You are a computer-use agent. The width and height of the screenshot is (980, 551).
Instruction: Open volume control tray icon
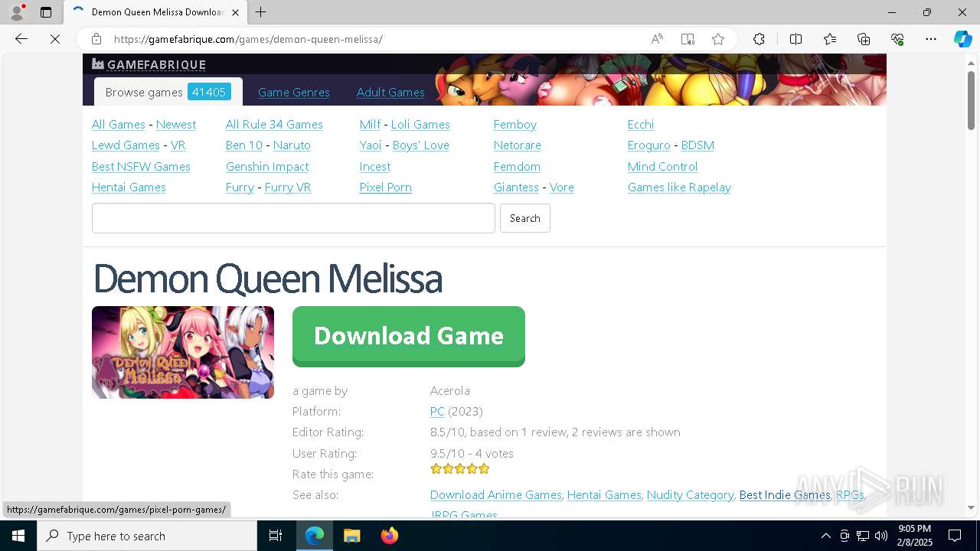coord(881,536)
